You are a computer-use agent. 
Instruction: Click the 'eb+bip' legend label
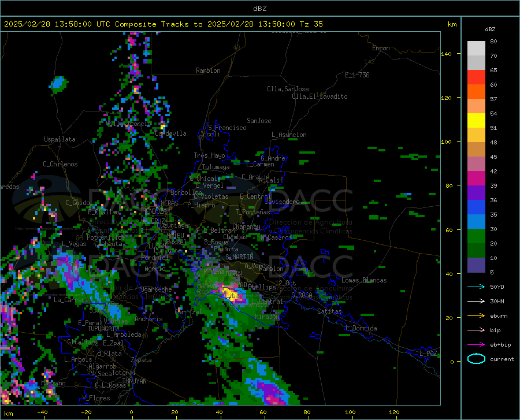[x=500, y=345]
